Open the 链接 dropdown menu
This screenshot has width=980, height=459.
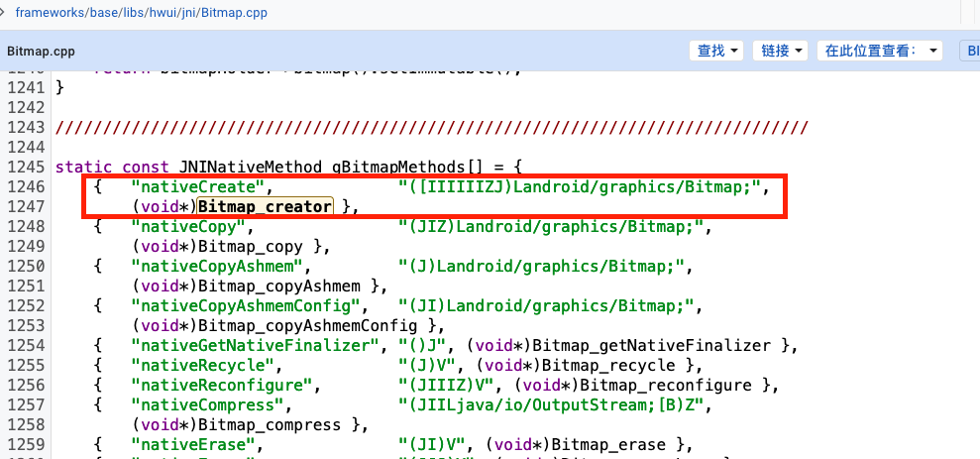pyautogui.click(x=781, y=51)
